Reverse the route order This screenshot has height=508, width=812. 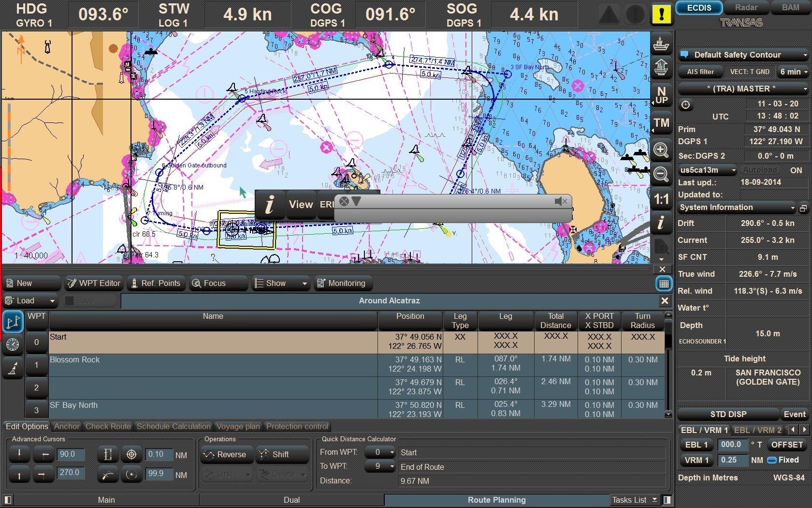(226, 454)
